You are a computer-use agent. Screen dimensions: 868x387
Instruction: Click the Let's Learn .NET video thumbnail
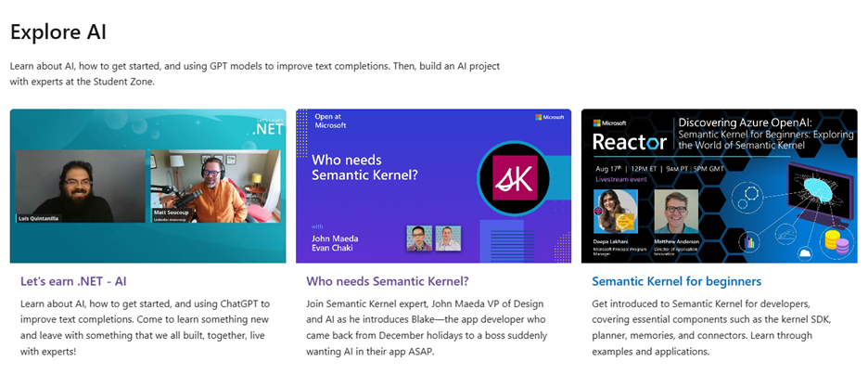147,186
